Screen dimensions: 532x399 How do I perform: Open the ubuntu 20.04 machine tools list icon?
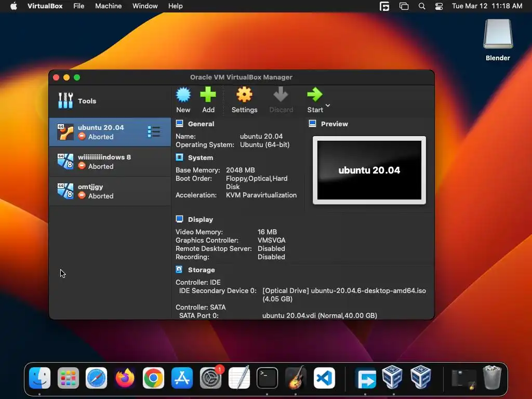click(x=154, y=132)
